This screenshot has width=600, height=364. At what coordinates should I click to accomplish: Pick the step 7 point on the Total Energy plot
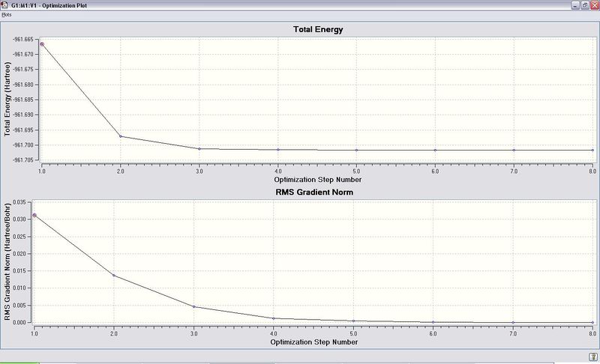(514, 150)
